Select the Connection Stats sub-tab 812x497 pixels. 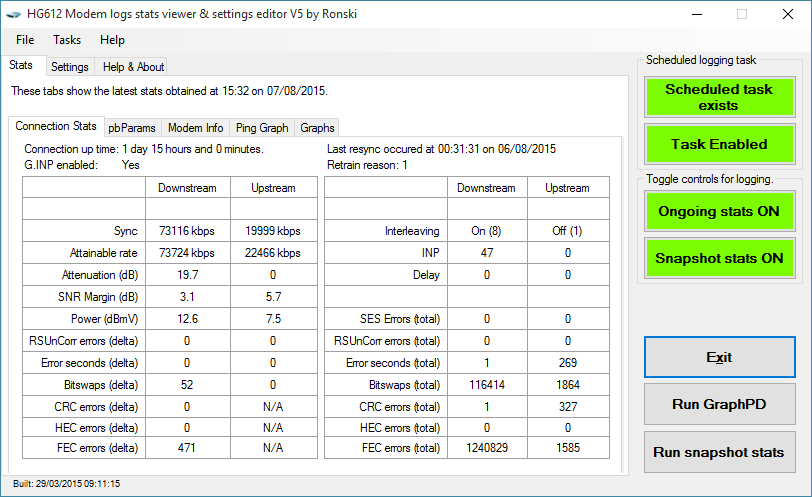tap(56, 126)
